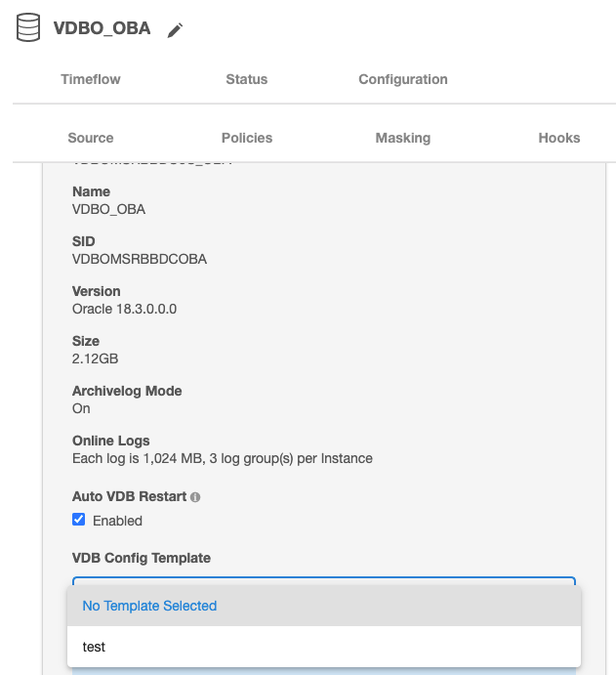Image resolution: width=616 pixels, height=675 pixels.
Task: Go to the Source sub-tab
Action: coord(91,138)
